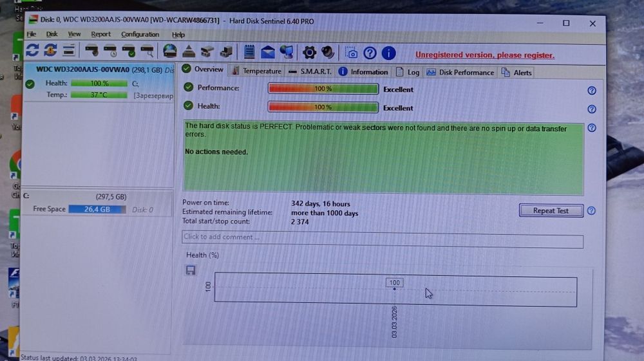The width and height of the screenshot is (644, 361).
Task: Switch to the Temperature tab
Action: 256,71
